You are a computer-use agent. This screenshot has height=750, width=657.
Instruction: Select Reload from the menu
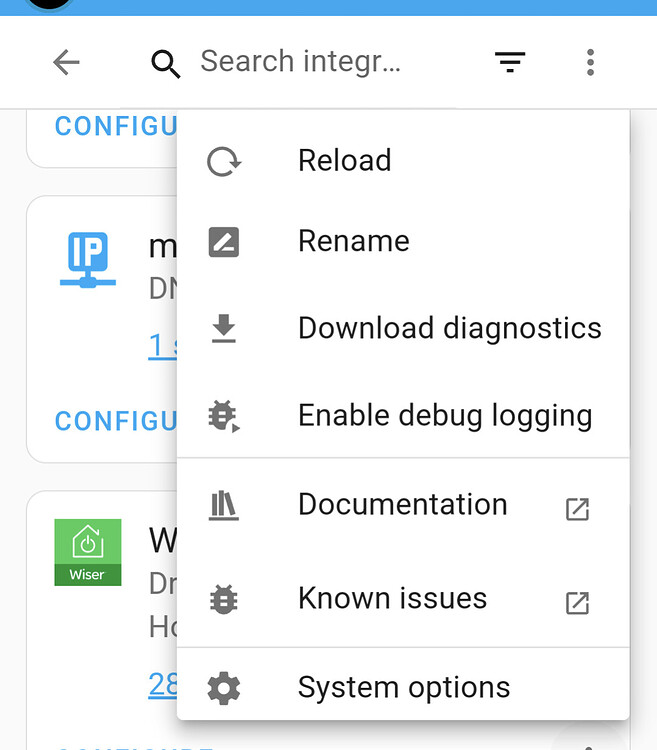403,160
